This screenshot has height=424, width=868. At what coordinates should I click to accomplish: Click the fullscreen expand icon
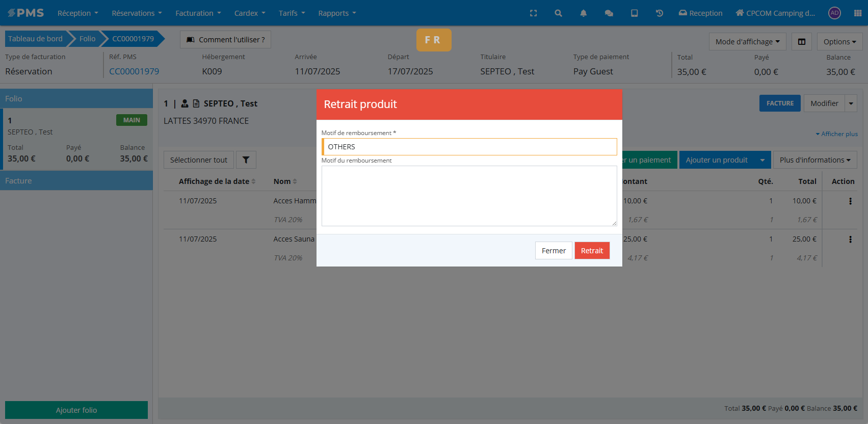coord(533,13)
